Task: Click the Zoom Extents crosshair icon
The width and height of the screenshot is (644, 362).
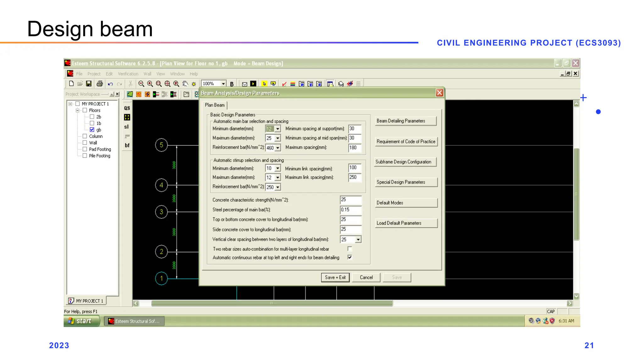Action: click(x=168, y=84)
